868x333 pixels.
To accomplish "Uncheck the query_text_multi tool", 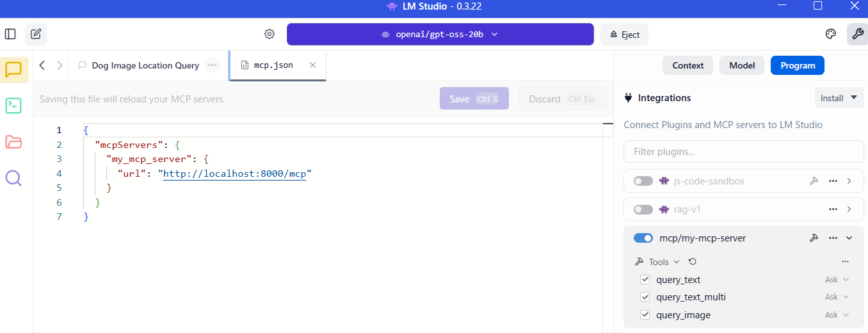I will (x=645, y=297).
